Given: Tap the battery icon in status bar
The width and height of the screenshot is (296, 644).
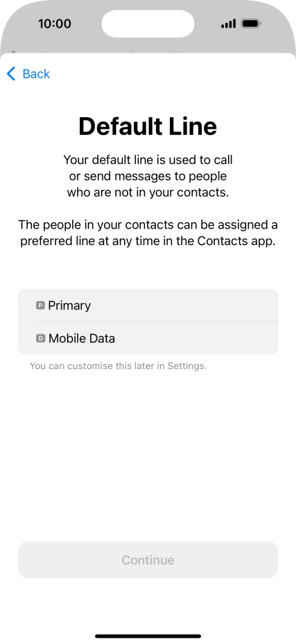Looking at the screenshot, I should [x=251, y=24].
